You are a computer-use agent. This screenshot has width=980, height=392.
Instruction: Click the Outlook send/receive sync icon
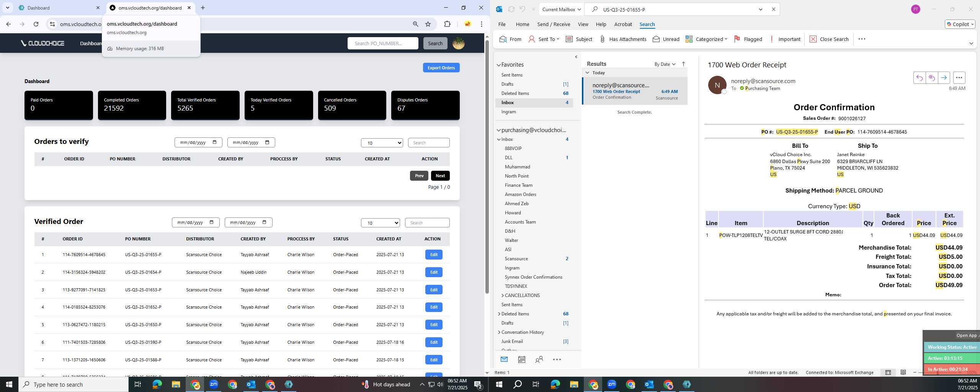(511, 9)
